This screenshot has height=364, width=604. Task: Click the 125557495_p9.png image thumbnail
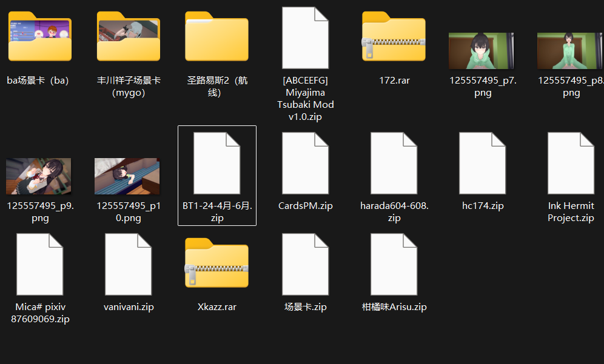click(39, 176)
